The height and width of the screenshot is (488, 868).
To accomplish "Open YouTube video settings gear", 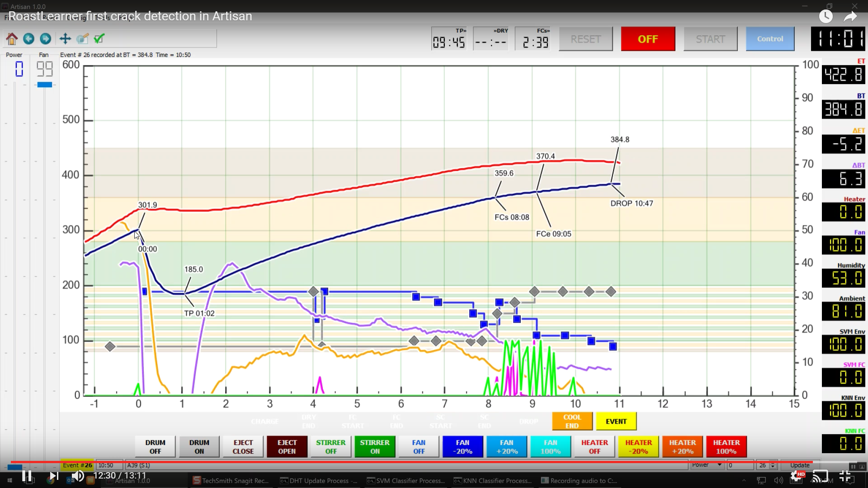I will pos(797,476).
